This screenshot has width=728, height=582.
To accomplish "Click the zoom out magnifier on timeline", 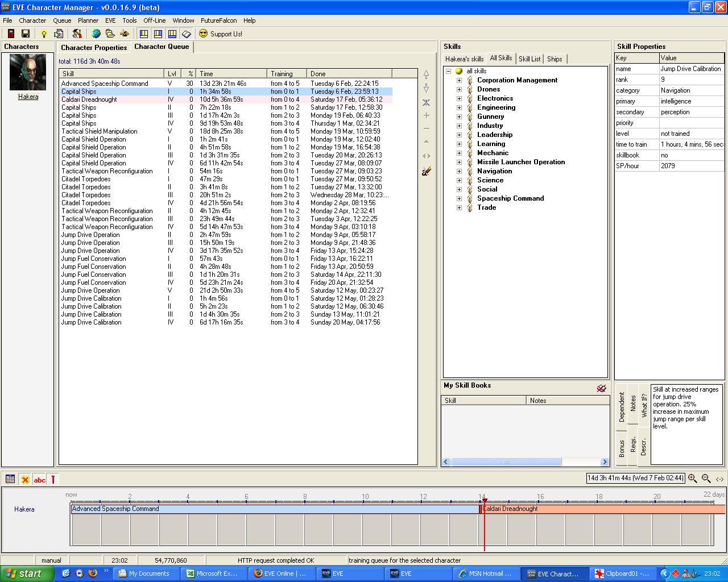I will (706, 479).
